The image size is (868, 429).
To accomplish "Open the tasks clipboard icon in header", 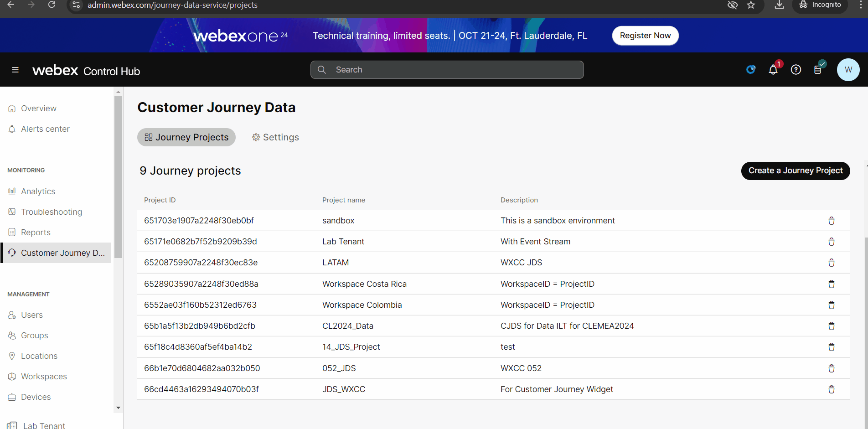I will pyautogui.click(x=818, y=70).
